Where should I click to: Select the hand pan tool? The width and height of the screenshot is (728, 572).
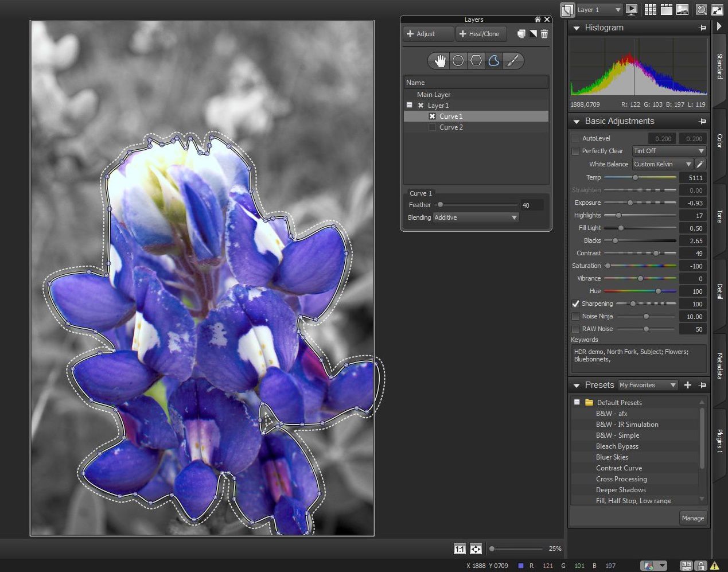(x=440, y=61)
